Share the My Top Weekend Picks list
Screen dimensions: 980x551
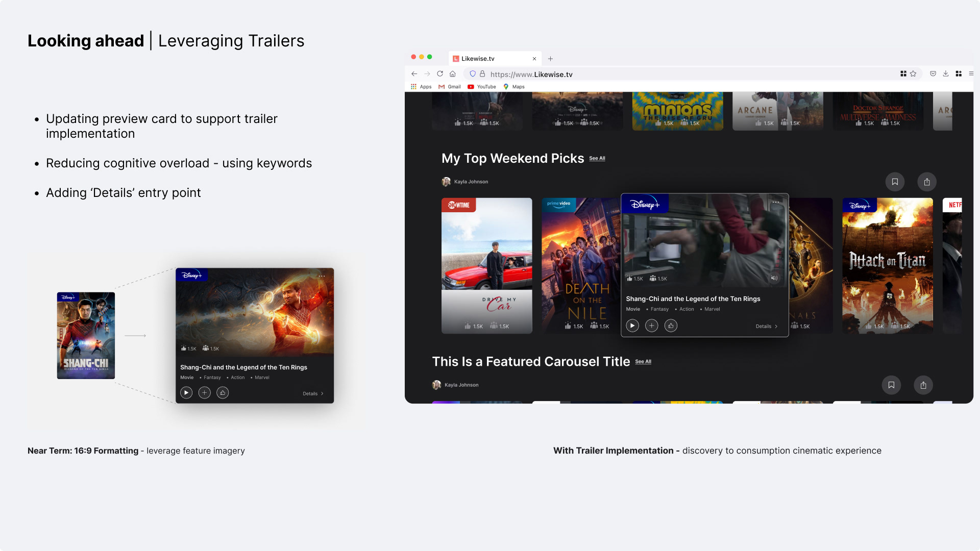[x=927, y=182]
